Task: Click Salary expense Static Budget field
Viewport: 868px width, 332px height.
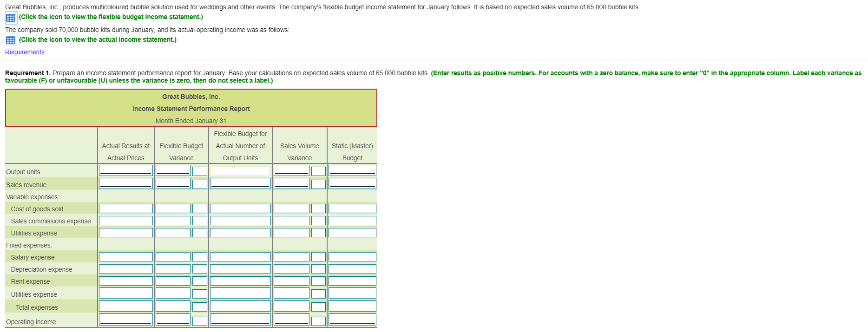Action: tap(352, 257)
